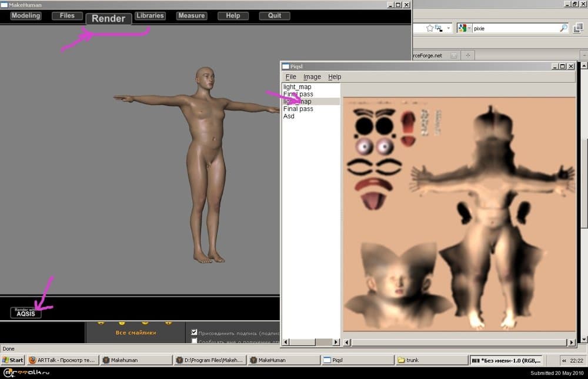Open the search engine dropdown arrow
The image size is (588, 379).
point(469,27)
